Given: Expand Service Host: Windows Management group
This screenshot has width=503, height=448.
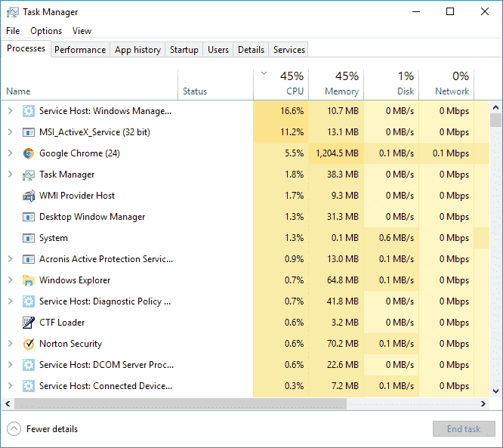Looking at the screenshot, I should [11, 111].
